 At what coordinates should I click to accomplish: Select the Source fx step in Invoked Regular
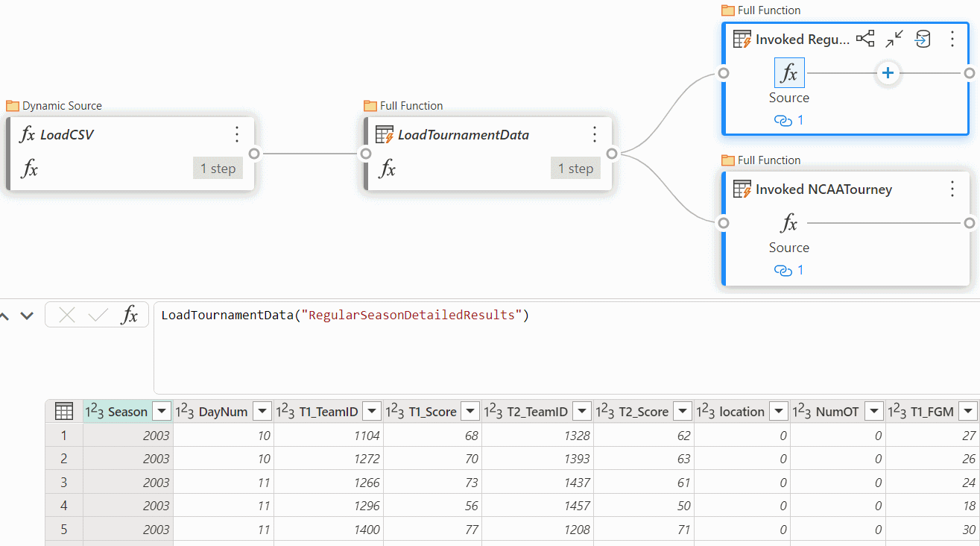pyautogui.click(x=788, y=73)
